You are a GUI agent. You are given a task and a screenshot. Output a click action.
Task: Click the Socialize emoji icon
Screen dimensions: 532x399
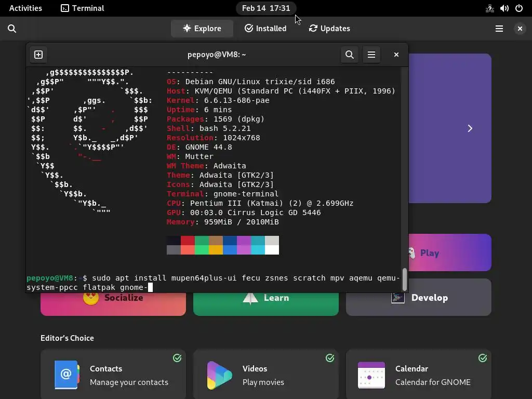pos(91,298)
